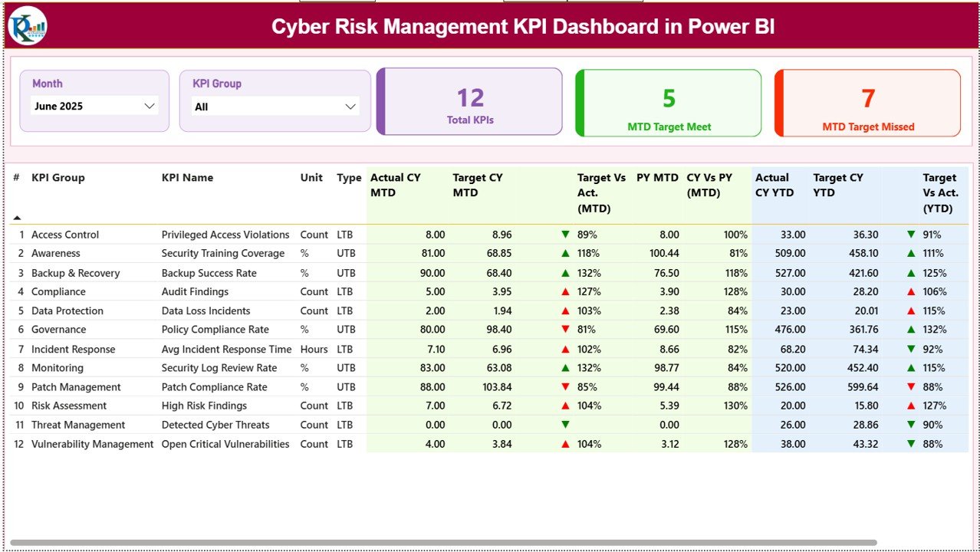Select the MTD Target Meet card

click(668, 101)
